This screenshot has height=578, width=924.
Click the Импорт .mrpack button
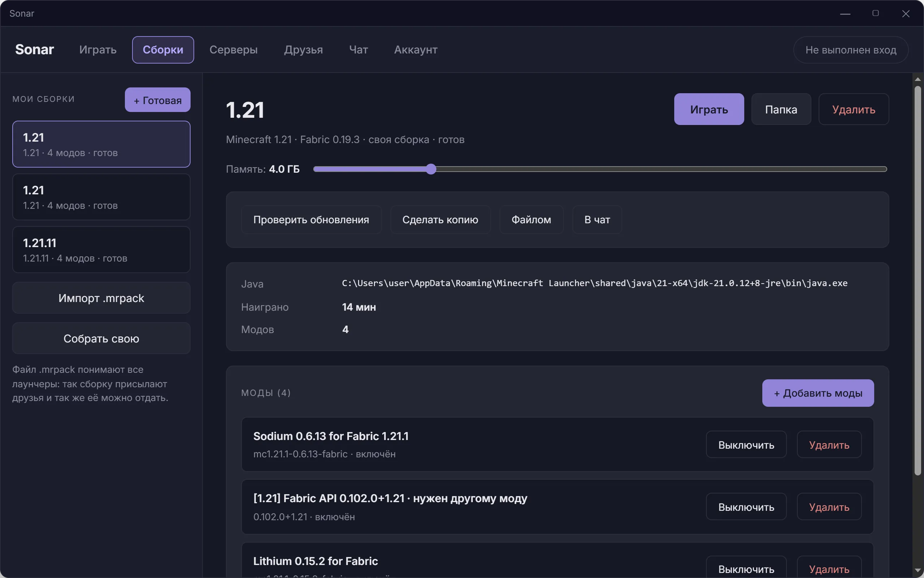pos(101,298)
